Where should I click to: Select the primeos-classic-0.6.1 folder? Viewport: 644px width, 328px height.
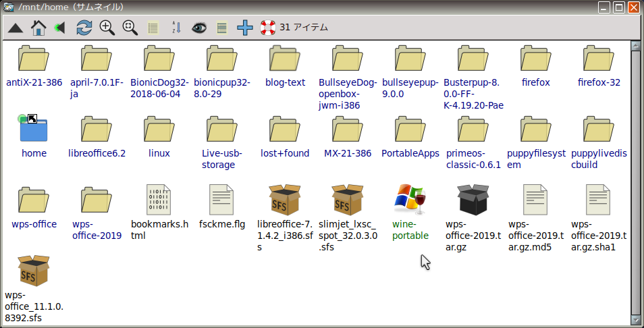coord(473,128)
